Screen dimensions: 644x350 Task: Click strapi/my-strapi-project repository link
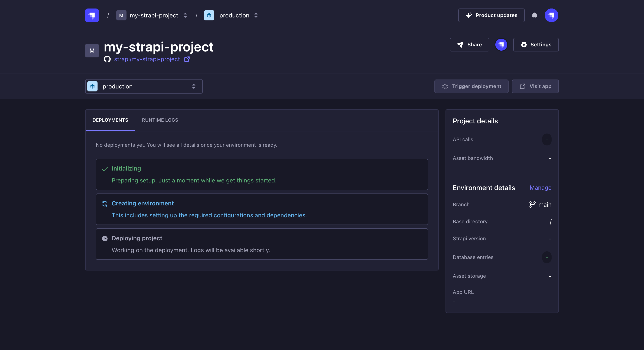click(147, 59)
